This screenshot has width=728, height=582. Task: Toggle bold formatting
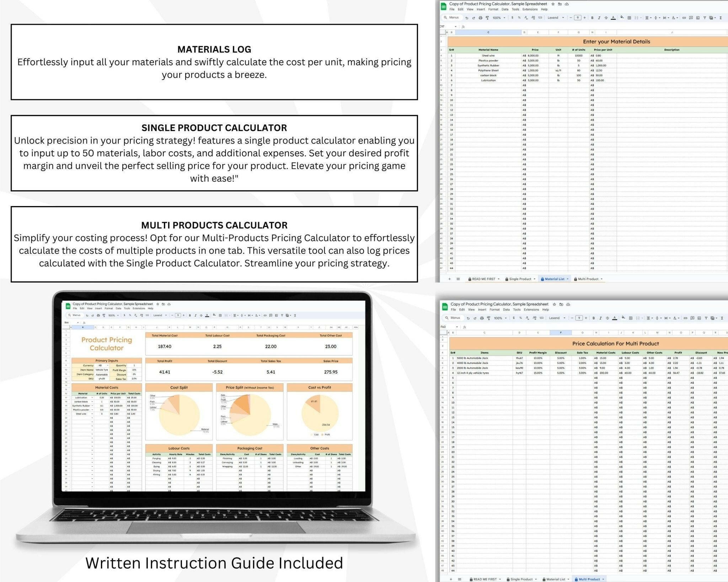[x=592, y=18]
